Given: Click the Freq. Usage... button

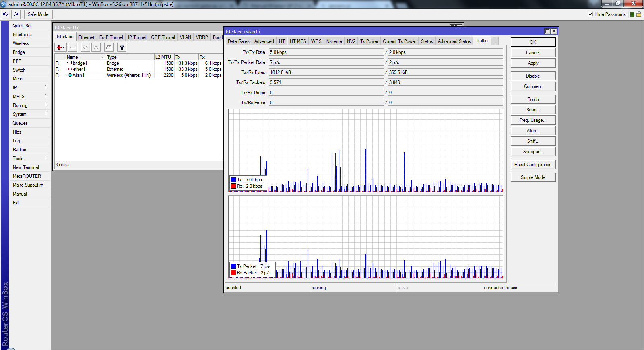Looking at the screenshot, I should click(533, 120).
